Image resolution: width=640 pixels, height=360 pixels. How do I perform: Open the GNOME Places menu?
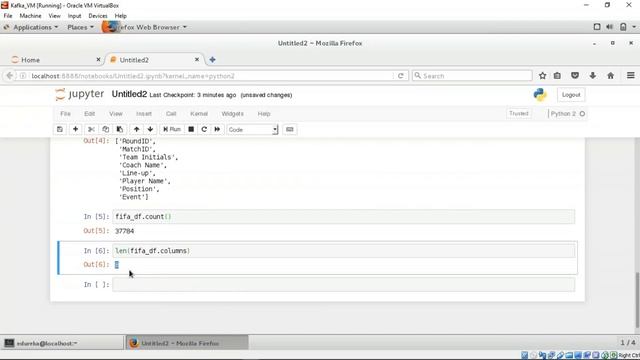click(80, 27)
